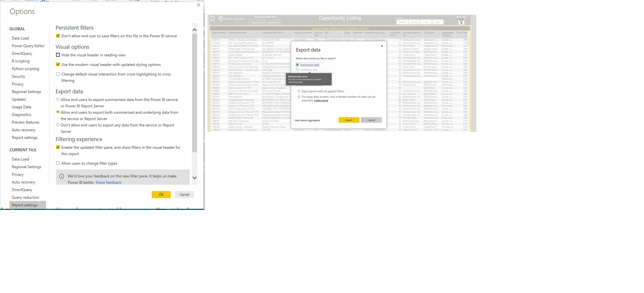
Task: Select Don't allow end users to export data
Action: tap(58, 125)
